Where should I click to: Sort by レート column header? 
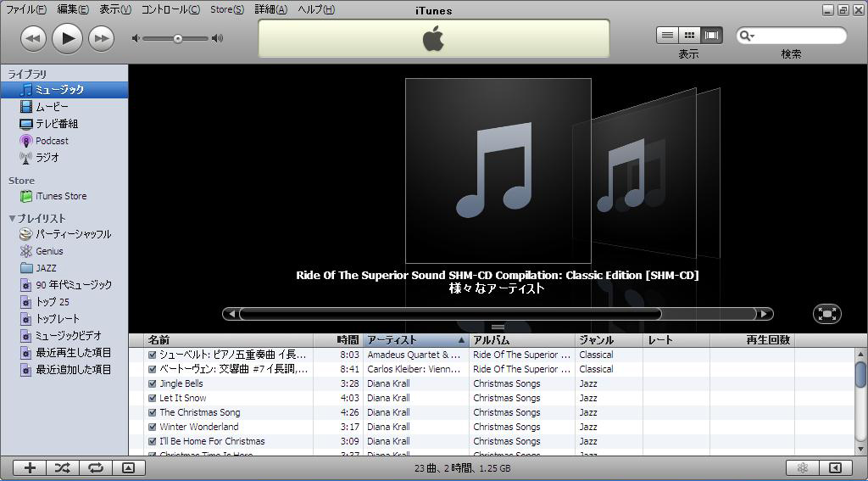(x=676, y=339)
